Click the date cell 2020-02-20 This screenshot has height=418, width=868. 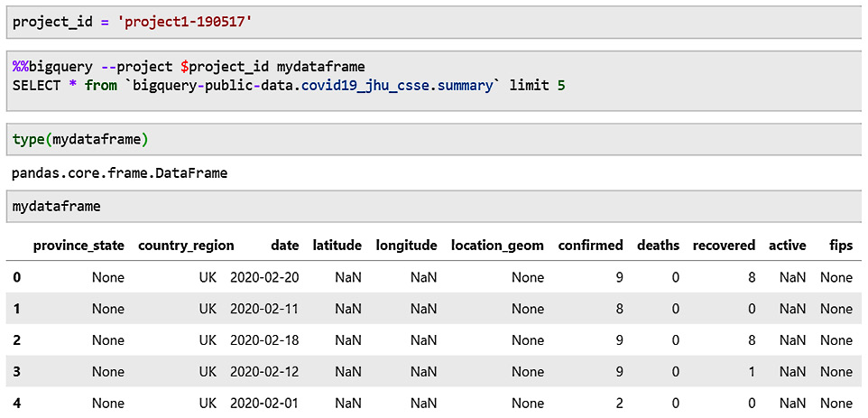[x=264, y=277]
